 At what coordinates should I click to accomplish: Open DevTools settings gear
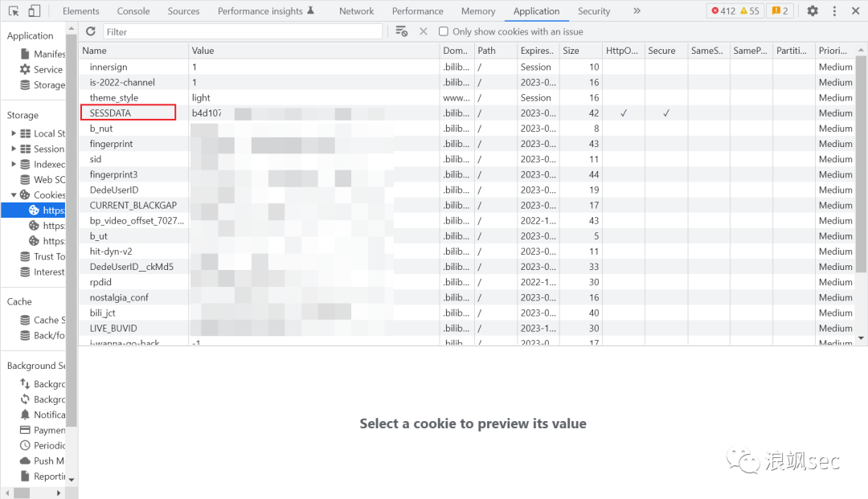click(x=812, y=11)
